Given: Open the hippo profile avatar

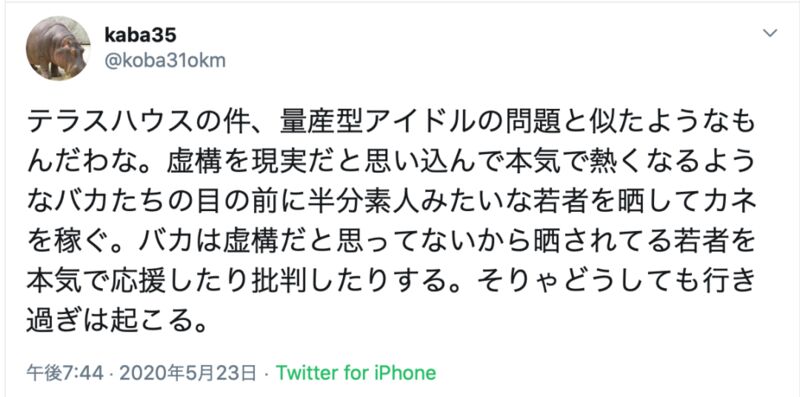Looking at the screenshot, I should [58, 48].
